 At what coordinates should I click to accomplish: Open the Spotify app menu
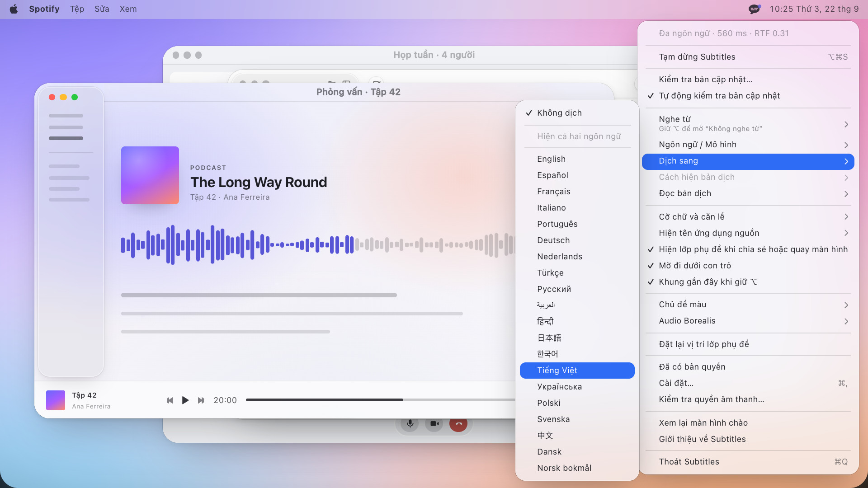[44, 9]
